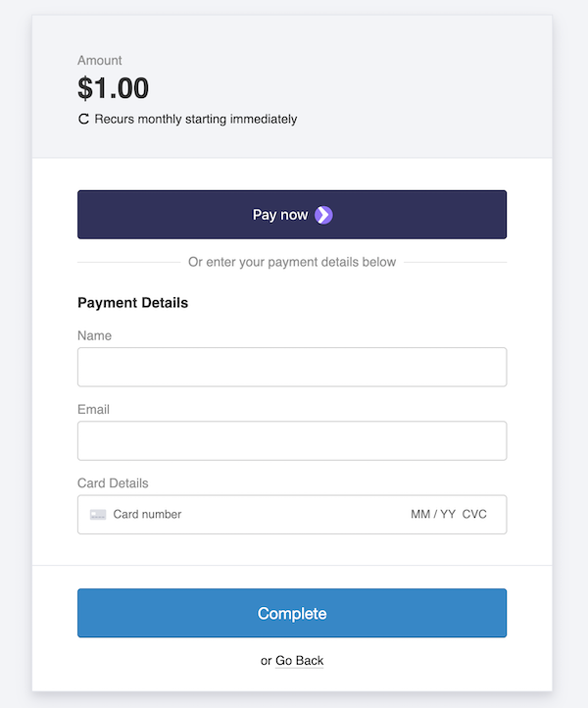Select the MM / YY expiry field

click(433, 515)
